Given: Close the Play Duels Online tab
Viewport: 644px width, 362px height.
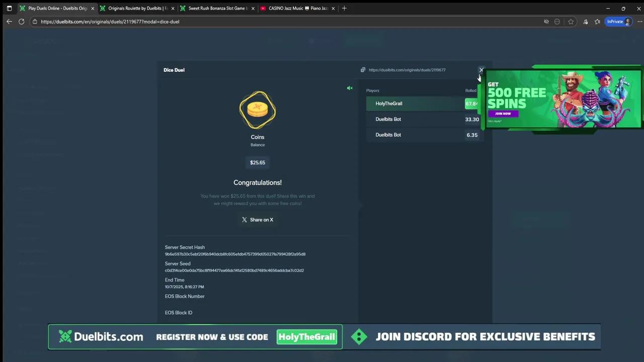Looking at the screenshot, I should [x=93, y=9].
